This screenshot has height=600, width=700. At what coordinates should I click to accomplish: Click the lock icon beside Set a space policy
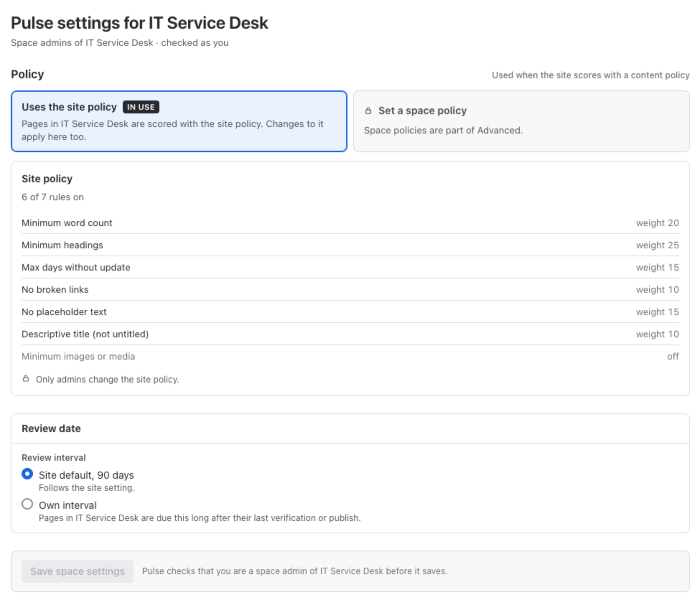[368, 111]
